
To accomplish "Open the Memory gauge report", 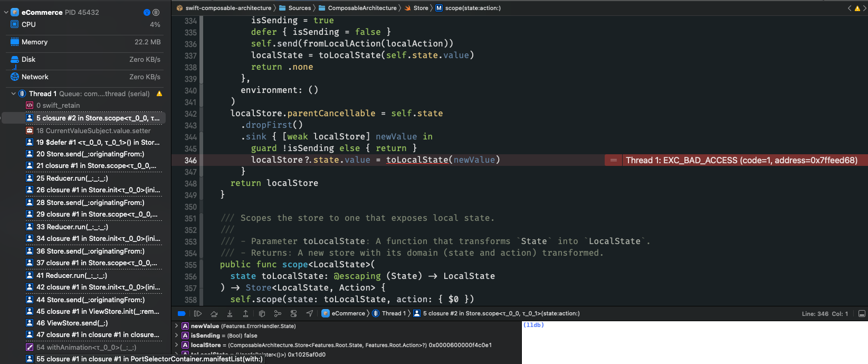I will point(84,42).
